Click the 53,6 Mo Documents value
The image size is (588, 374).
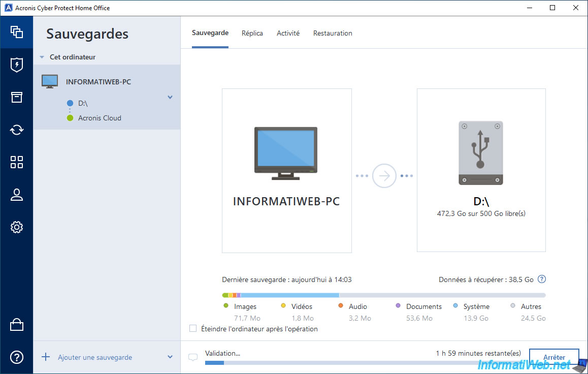pos(419,318)
